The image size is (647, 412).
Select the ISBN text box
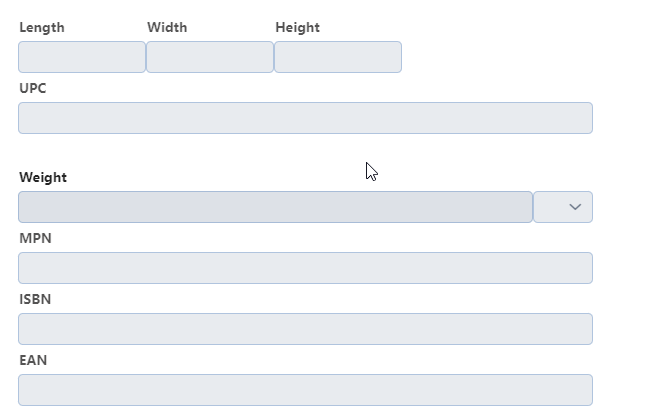(305, 329)
